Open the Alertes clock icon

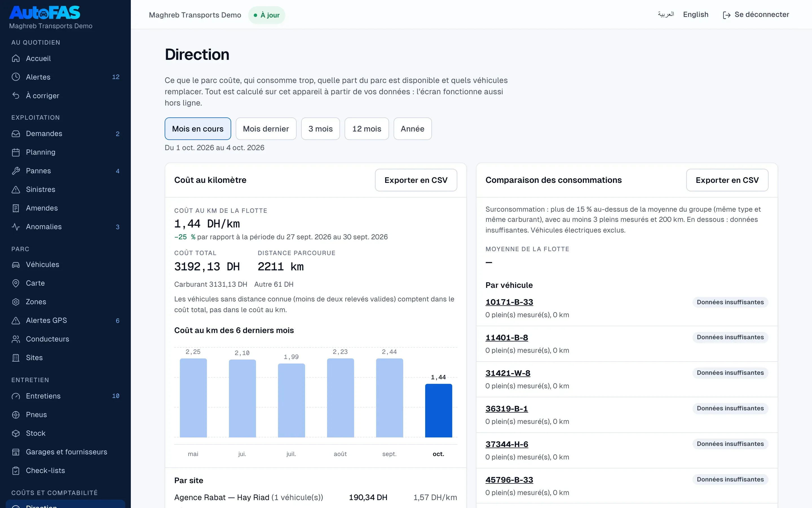tap(16, 77)
